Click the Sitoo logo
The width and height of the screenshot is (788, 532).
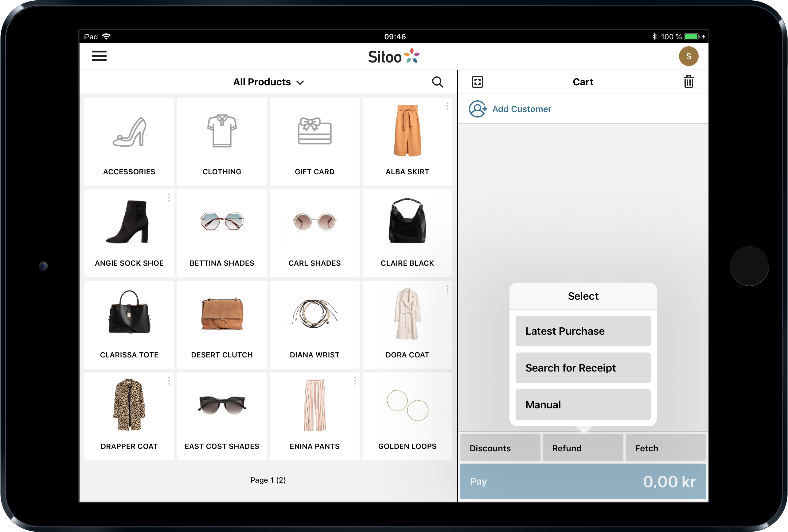[x=394, y=56]
